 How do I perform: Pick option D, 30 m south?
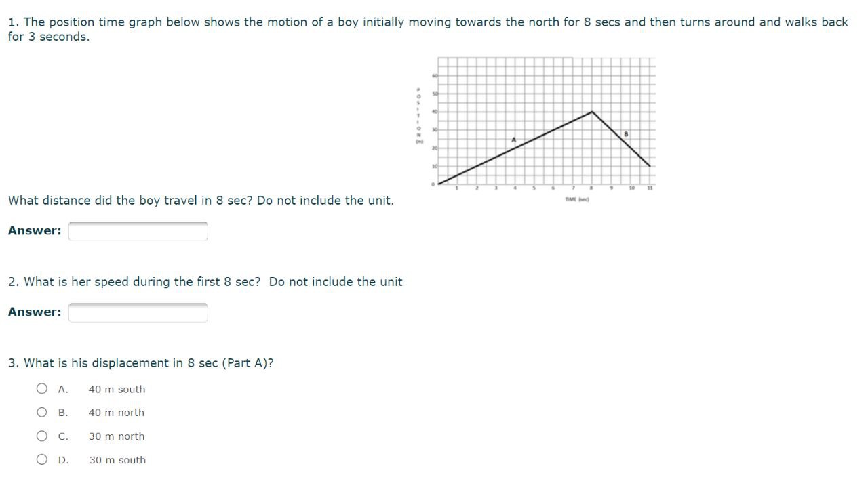(41, 459)
